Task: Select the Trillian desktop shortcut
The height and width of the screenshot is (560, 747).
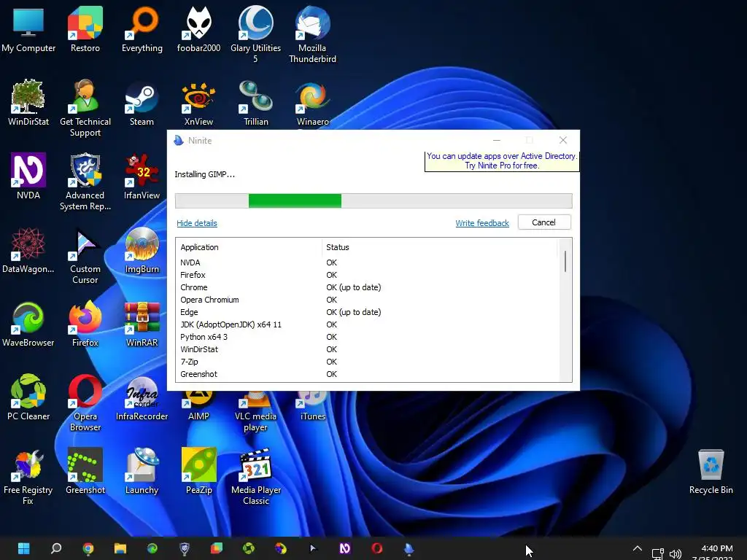Action: (256, 104)
